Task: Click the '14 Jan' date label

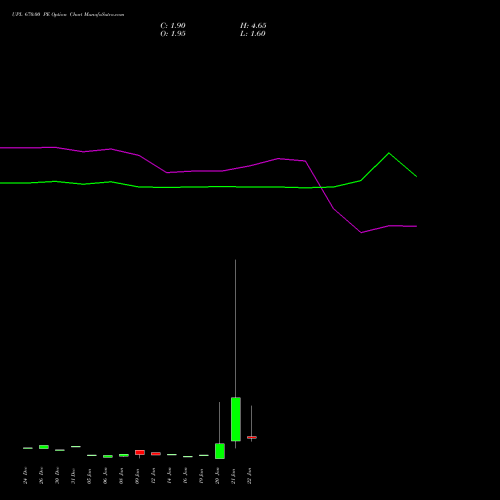Action: [170, 476]
